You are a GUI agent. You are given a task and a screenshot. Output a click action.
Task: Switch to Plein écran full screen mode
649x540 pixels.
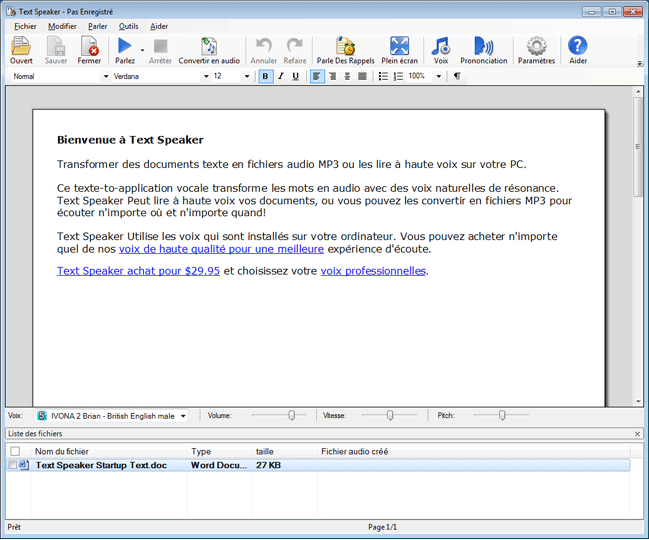pos(399,47)
